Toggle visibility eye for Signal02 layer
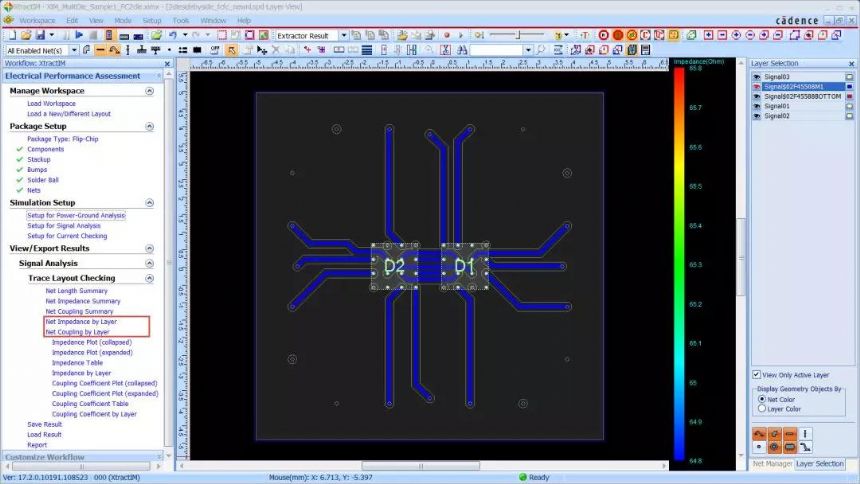860x484 pixels. pyautogui.click(x=757, y=116)
